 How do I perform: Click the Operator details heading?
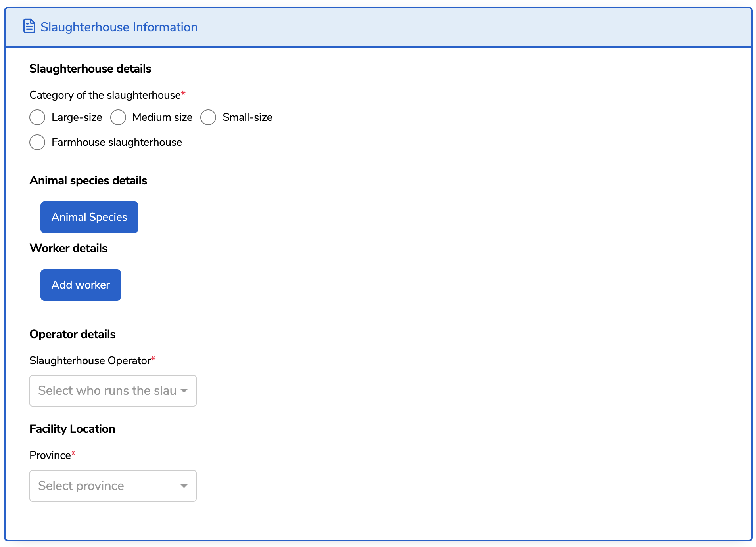[x=73, y=334]
